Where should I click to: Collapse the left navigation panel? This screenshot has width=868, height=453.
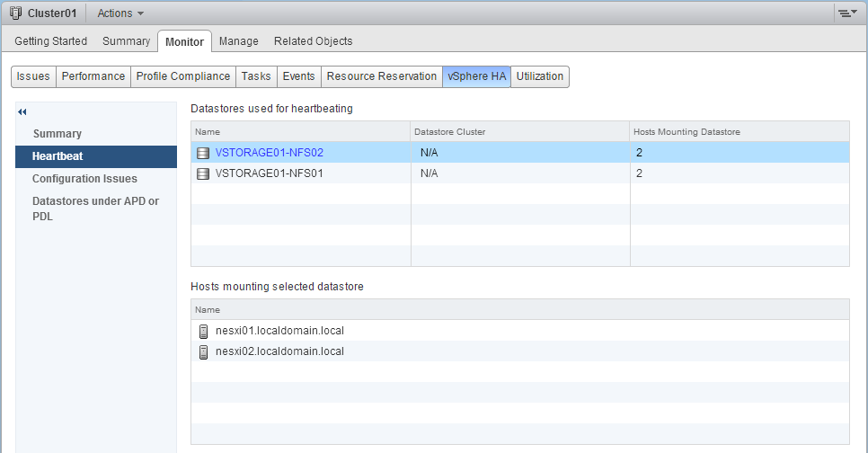pos(22,112)
